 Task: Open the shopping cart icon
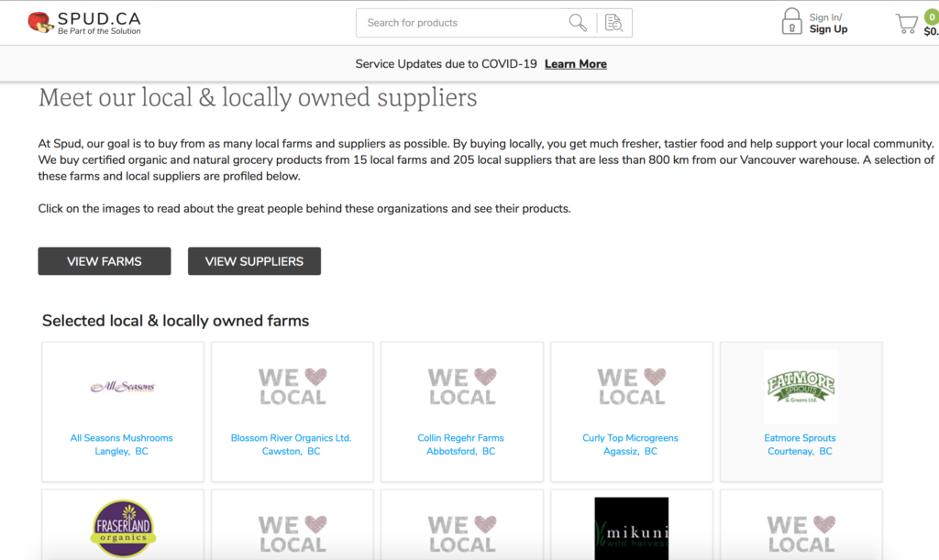(906, 24)
